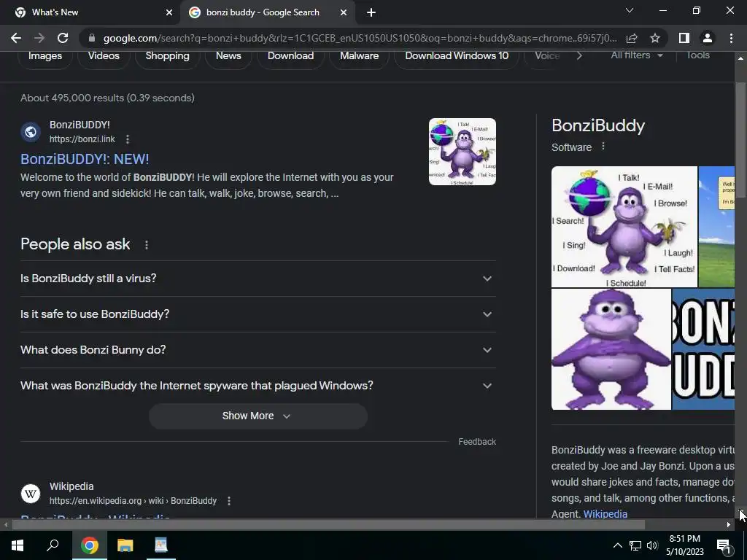Image resolution: width=747 pixels, height=560 pixels.
Task: Click the vertical scrollbar thumb
Action: click(740, 140)
